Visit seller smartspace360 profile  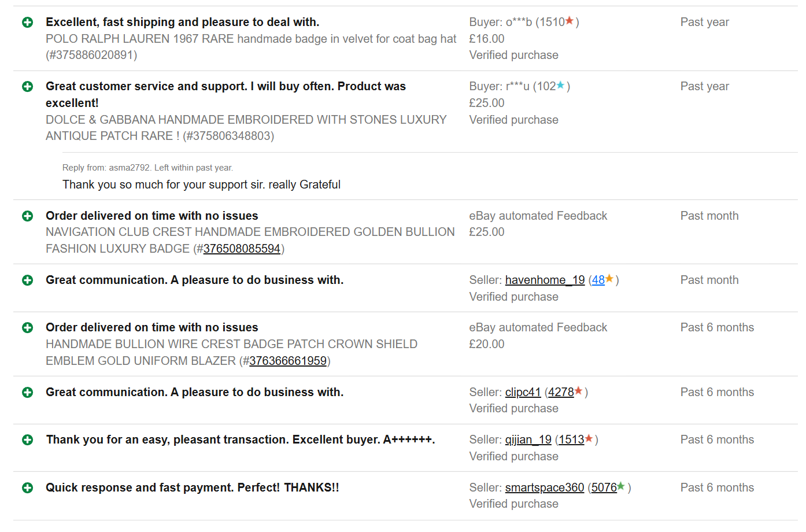[544, 488]
